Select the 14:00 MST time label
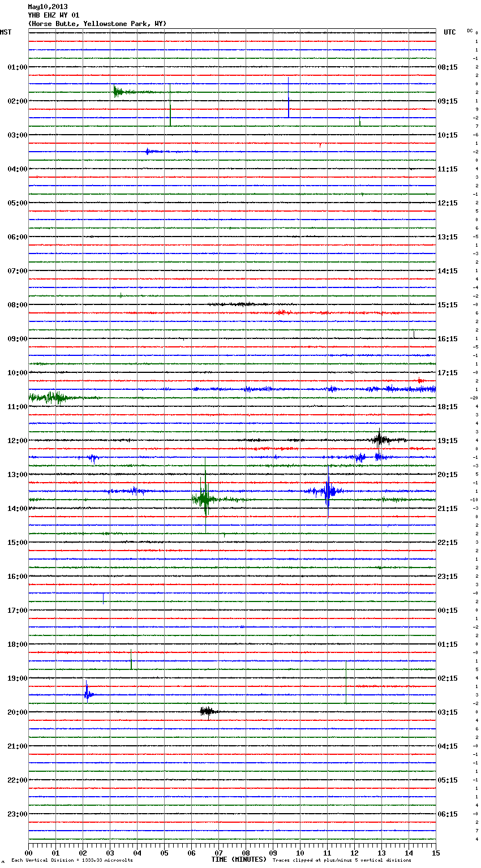The height and width of the screenshot is (868, 481). coord(18,509)
